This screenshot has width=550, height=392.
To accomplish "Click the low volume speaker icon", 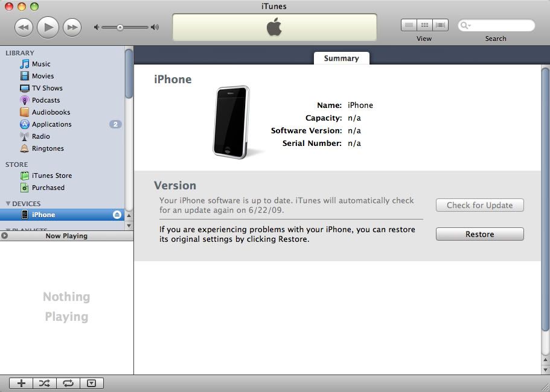I will coord(97,27).
